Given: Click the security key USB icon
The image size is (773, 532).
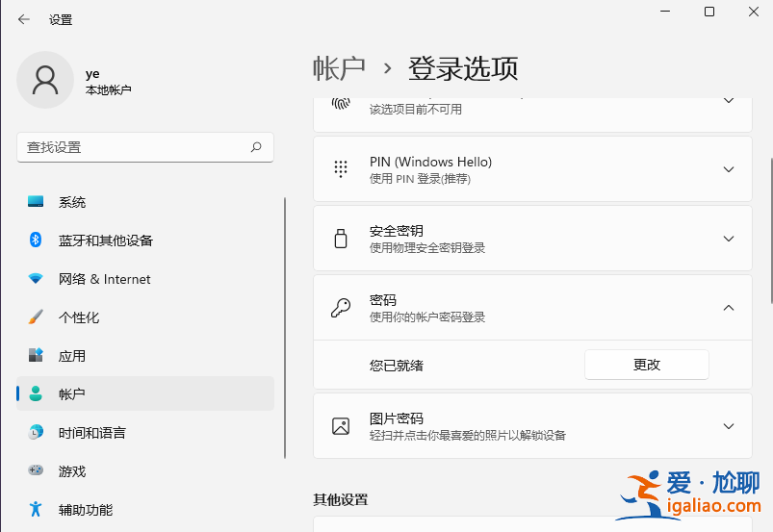Looking at the screenshot, I should [341, 239].
